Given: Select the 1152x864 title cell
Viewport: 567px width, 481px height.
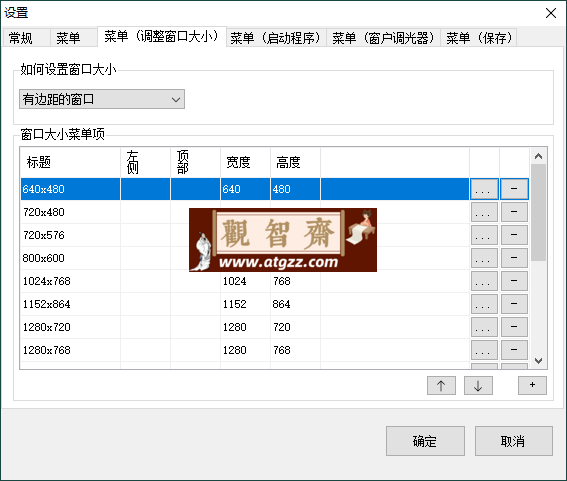Looking at the screenshot, I should [x=70, y=304].
